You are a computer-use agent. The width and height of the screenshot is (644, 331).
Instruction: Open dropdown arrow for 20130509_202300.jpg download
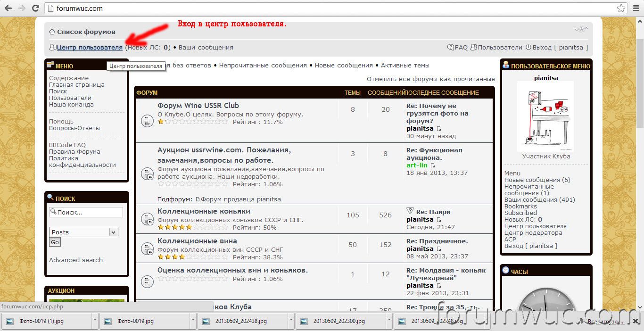[x=388, y=321]
